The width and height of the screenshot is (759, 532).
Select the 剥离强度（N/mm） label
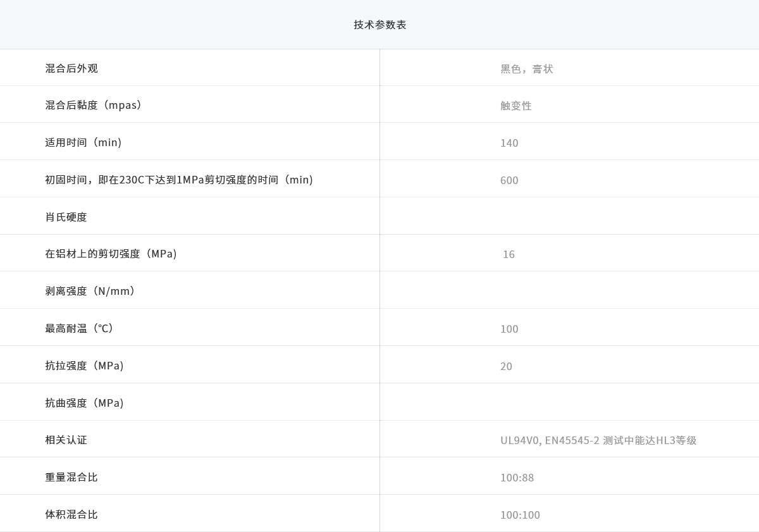click(90, 291)
